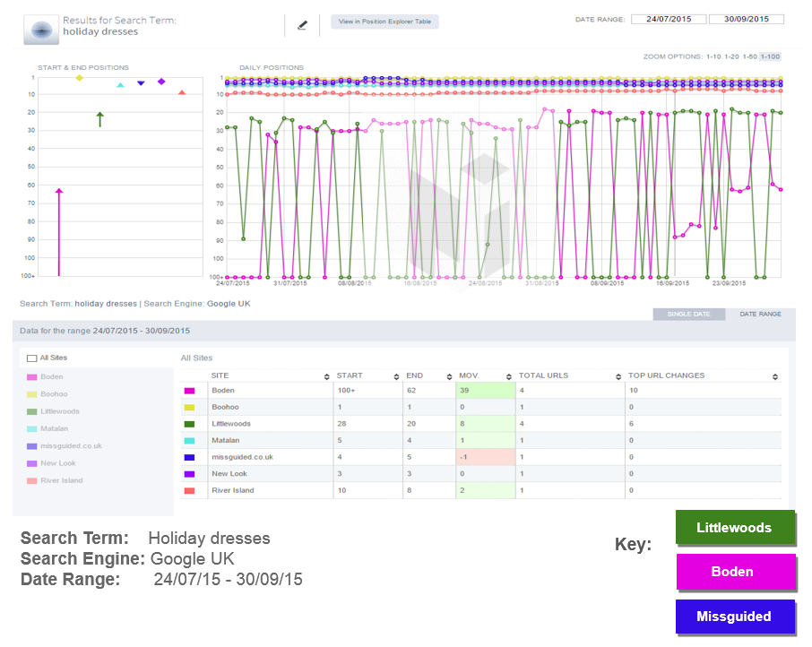The width and height of the screenshot is (812, 647).
Task: Click the Missguided key button
Action: pos(735,617)
